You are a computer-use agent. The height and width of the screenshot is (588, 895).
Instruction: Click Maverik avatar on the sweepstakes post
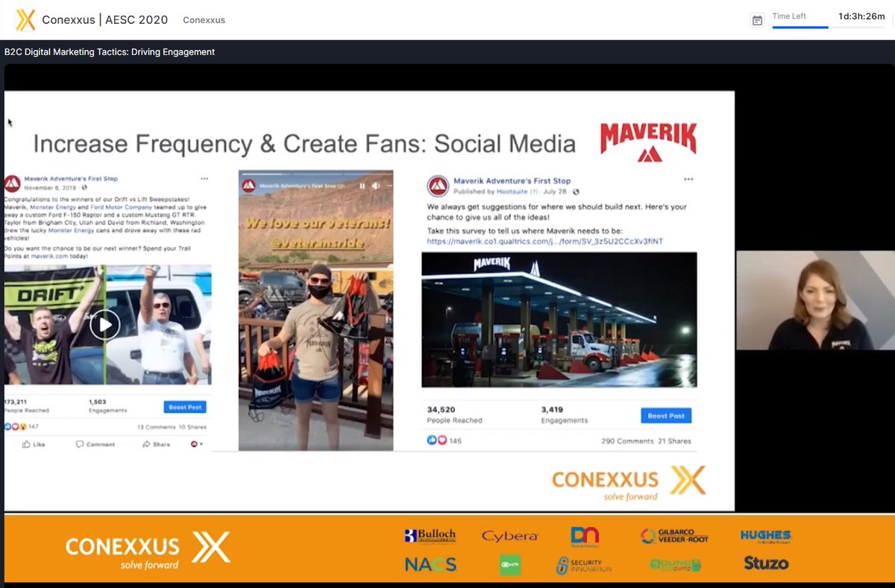coord(12,183)
